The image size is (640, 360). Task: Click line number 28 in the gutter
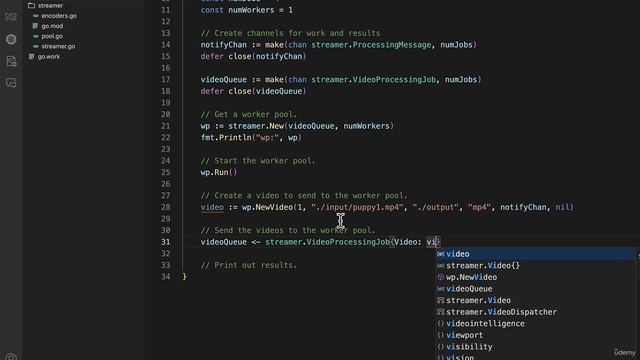click(165, 207)
